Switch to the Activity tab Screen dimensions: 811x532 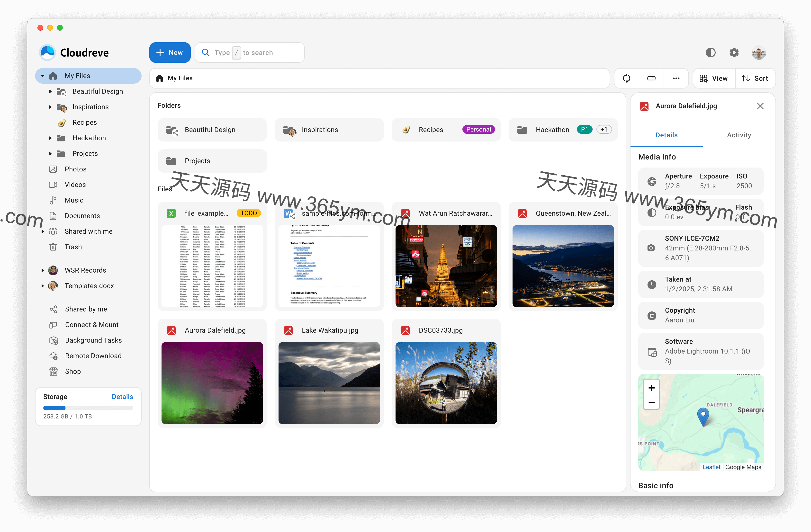(x=739, y=135)
